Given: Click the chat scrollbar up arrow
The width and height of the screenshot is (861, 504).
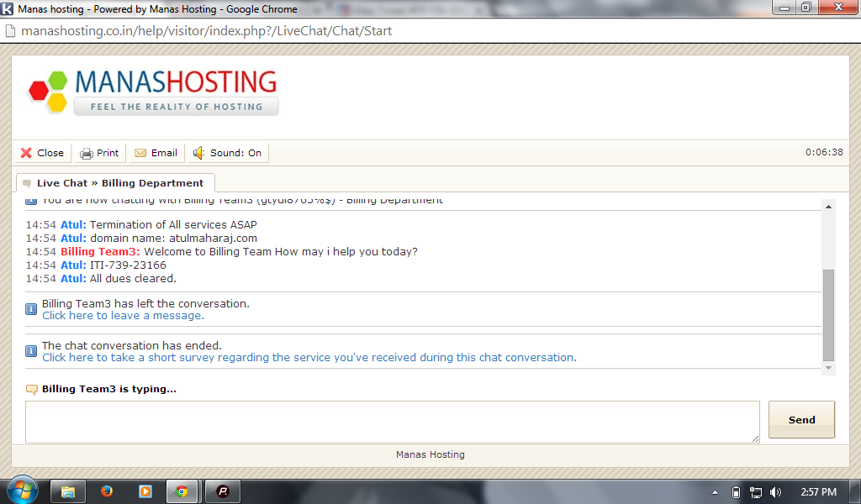Looking at the screenshot, I should coord(828,207).
